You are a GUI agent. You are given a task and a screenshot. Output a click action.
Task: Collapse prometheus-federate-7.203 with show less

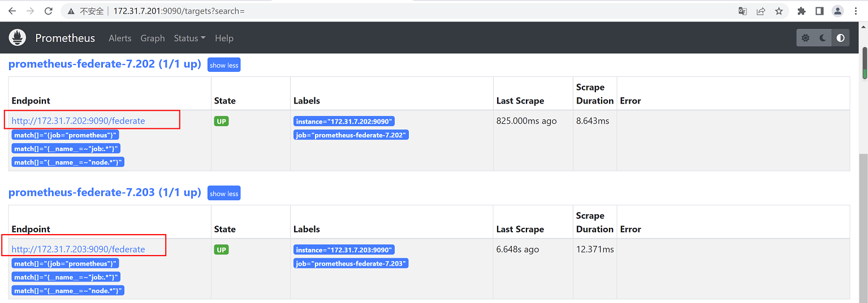point(224,193)
